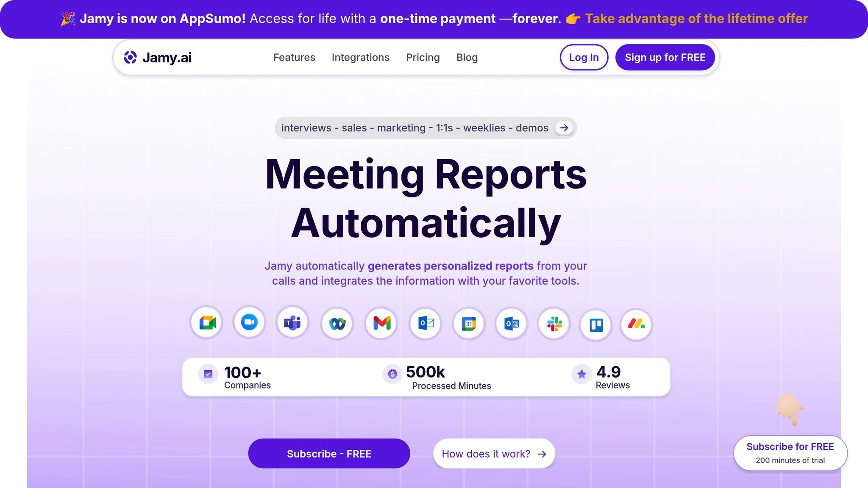The image size is (868, 488).
Task: Go to the Integrations page
Action: pos(361,58)
